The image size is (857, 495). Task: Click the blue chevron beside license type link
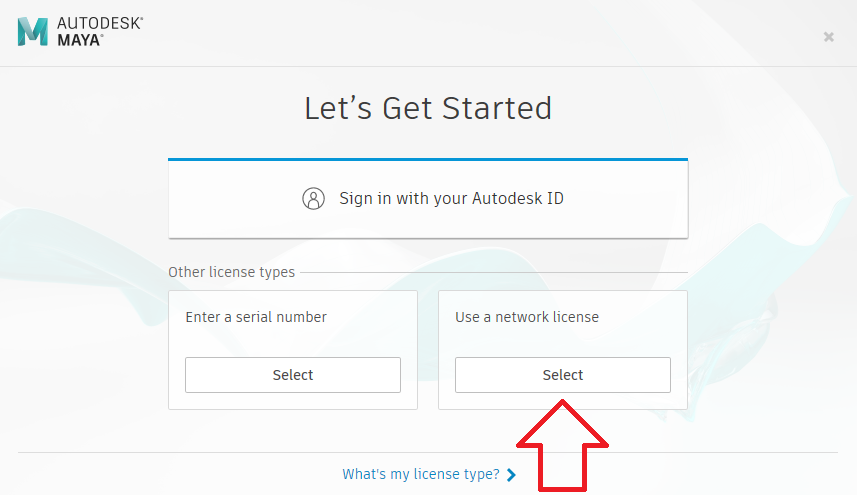(x=511, y=475)
